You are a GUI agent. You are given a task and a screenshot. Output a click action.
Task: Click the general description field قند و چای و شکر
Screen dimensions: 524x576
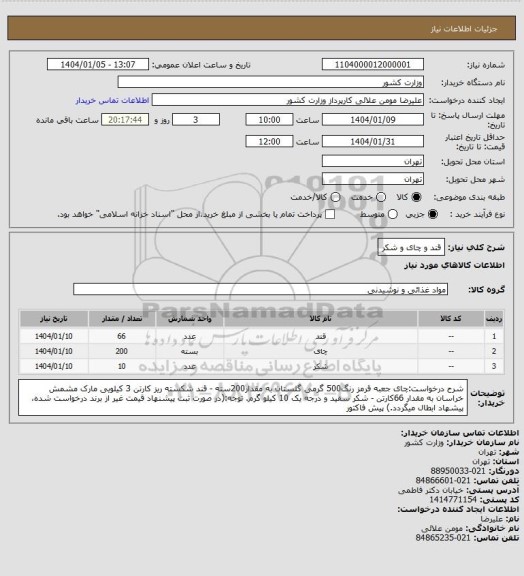coord(411,247)
